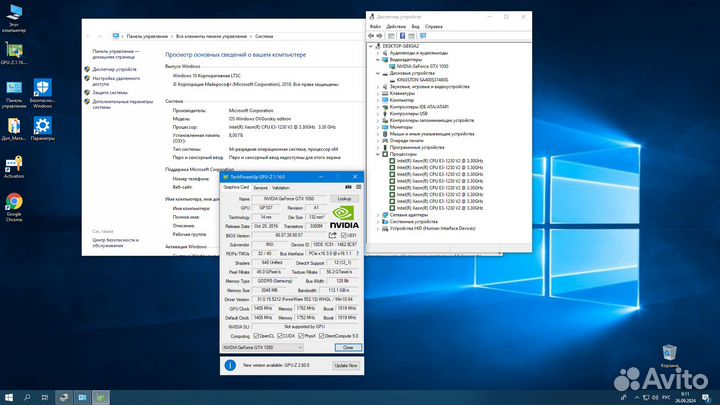
Task: Click the GPU-Z taskbar button
Action: [x=101, y=397]
